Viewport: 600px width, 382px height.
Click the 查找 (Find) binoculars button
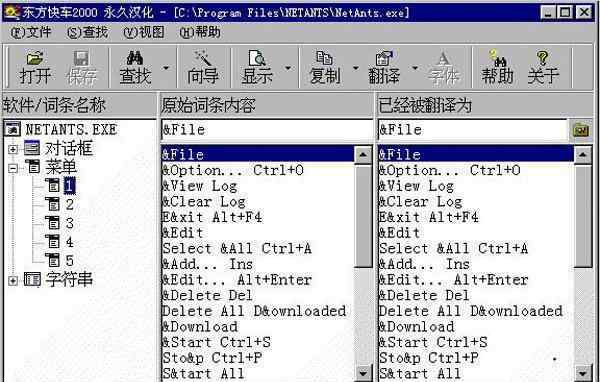[135, 67]
